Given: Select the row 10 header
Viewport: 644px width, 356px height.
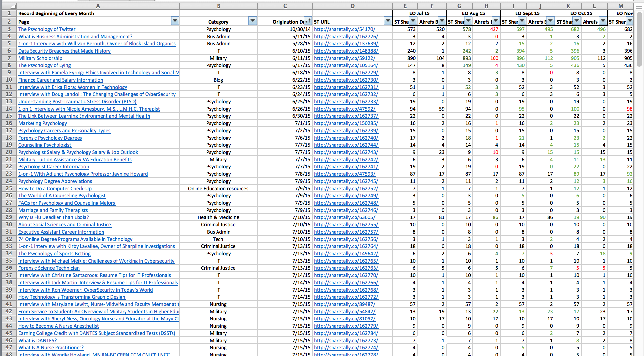Looking at the screenshot, I should click(x=9, y=80).
